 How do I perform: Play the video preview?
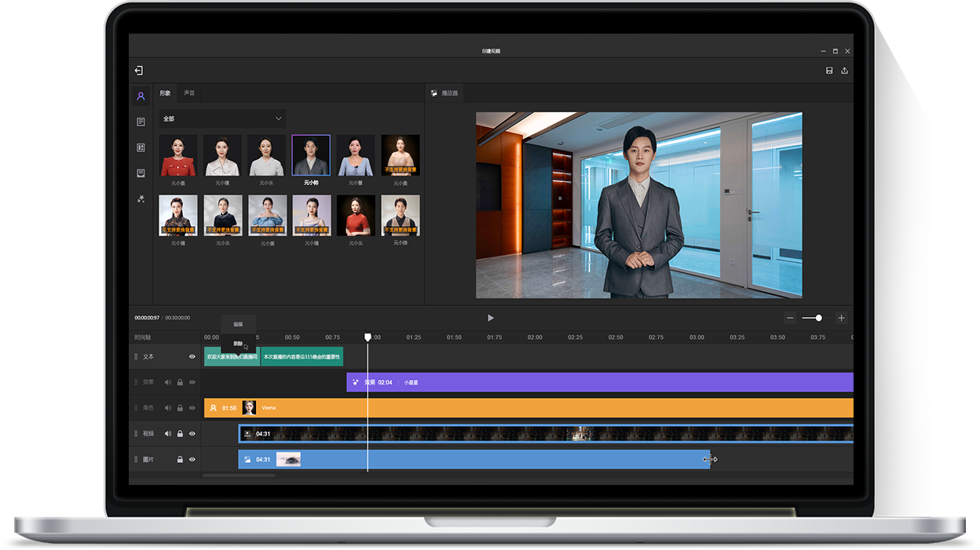tap(491, 318)
